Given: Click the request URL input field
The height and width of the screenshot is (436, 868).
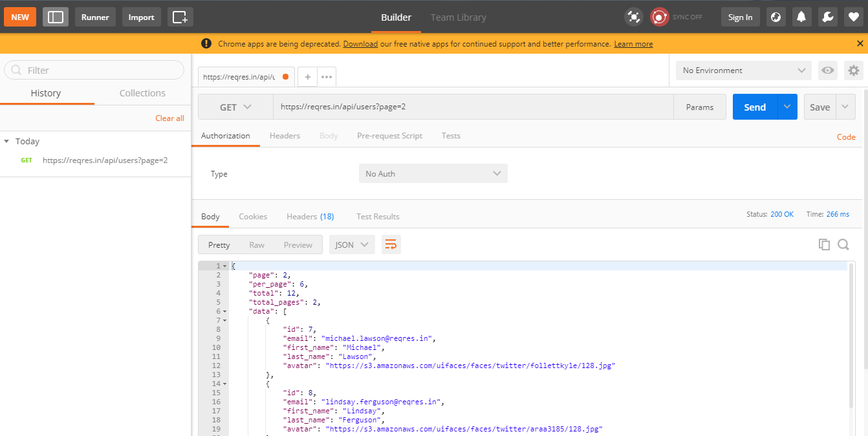Looking at the screenshot, I should [x=472, y=107].
